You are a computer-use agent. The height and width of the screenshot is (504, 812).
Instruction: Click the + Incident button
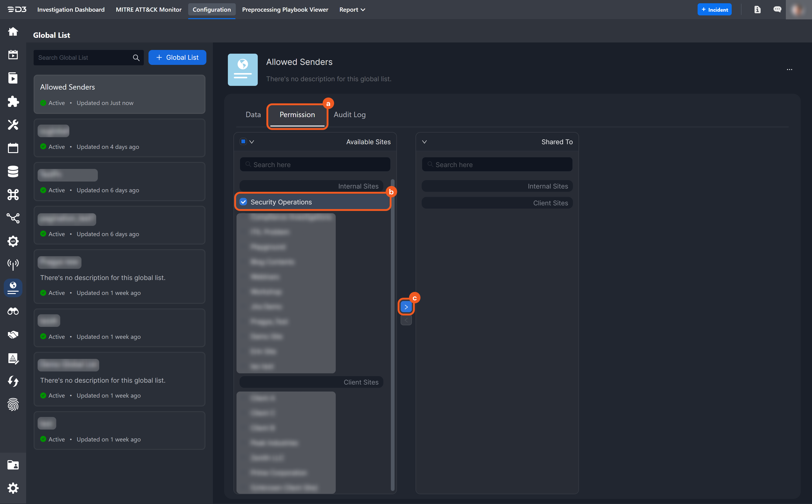point(714,10)
